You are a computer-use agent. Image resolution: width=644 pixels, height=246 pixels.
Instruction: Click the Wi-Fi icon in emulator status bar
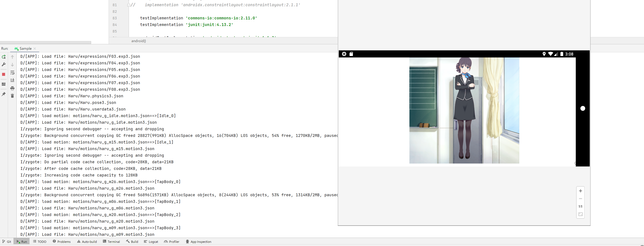pyautogui.click(x=550, y=54)
